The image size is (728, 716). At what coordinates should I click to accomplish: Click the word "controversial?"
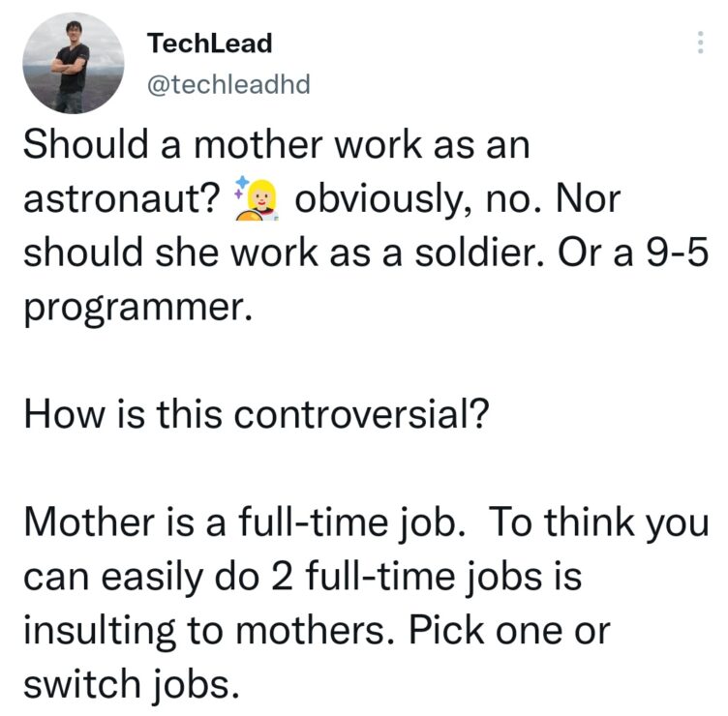click(362, 414)
